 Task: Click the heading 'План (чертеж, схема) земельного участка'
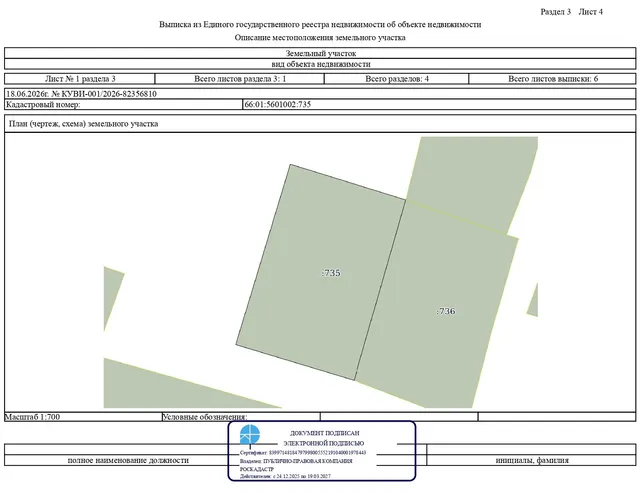click(x=83, y=124)
